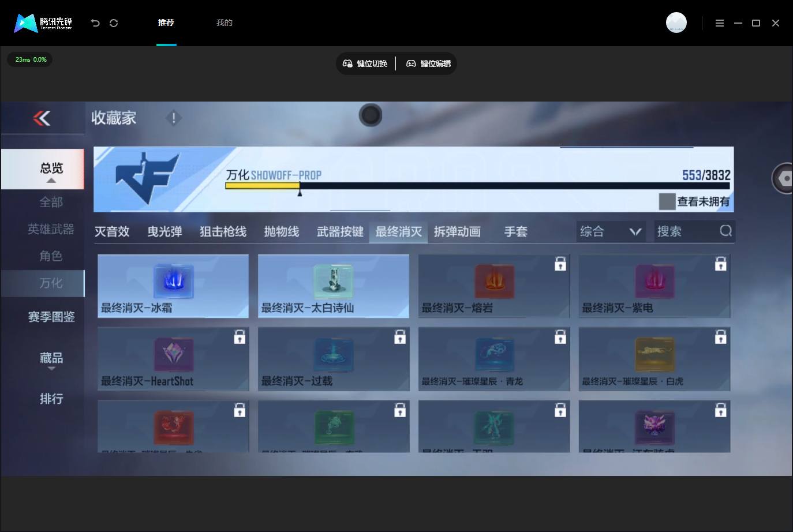Click the undo arrow icon in top bar

pyautogui.click(x=95, y=23)
